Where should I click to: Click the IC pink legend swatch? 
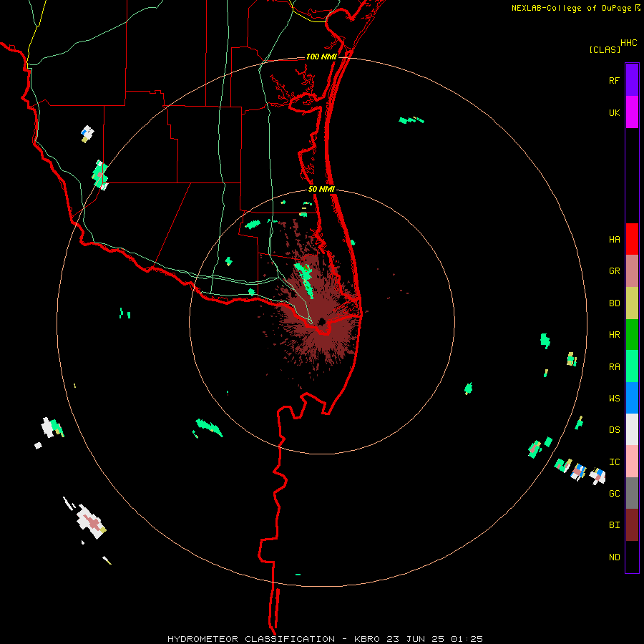point(632,462)
